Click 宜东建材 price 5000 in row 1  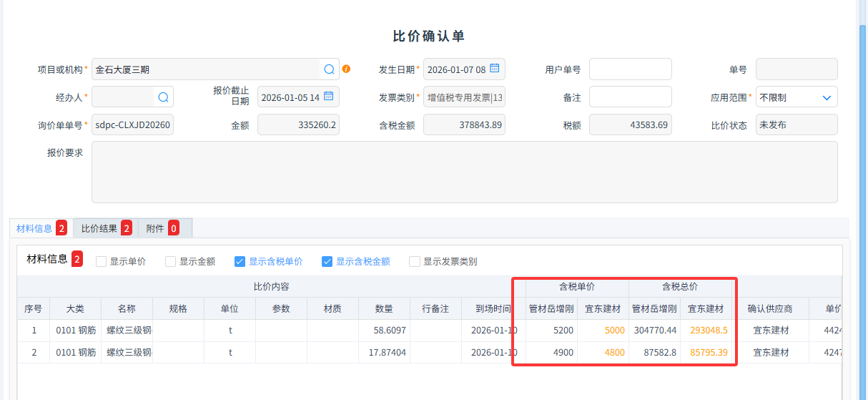tap(614, 331)
